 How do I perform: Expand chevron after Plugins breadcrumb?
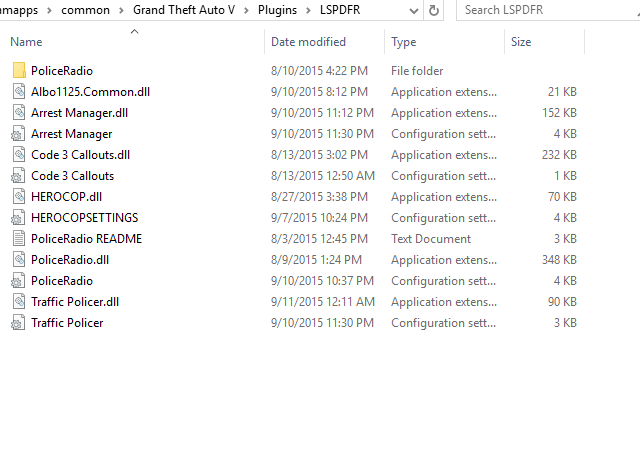point(309,11)
